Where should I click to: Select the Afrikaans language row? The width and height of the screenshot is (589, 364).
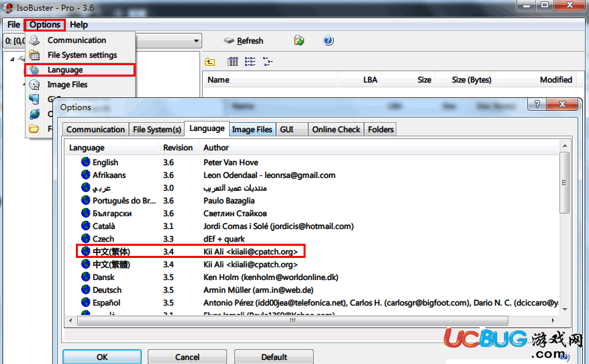click(x=312, y=175)
